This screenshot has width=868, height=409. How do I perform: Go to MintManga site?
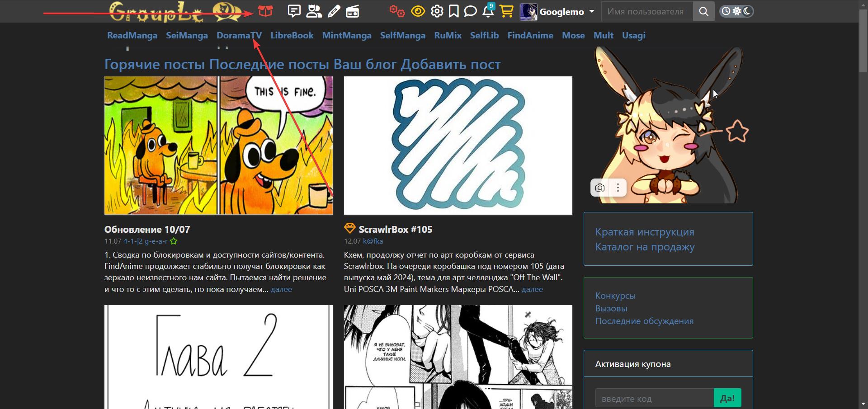click(x=347, y=35)
